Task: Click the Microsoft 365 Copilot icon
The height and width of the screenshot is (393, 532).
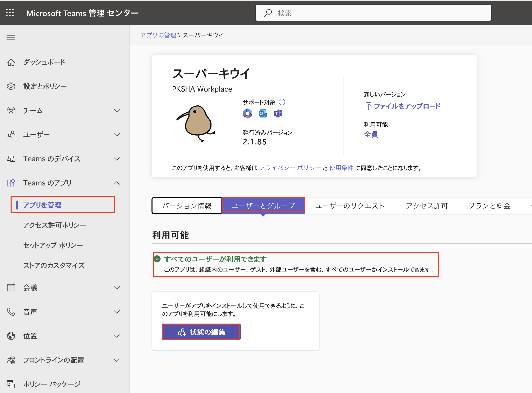Action: pos(247,113)
